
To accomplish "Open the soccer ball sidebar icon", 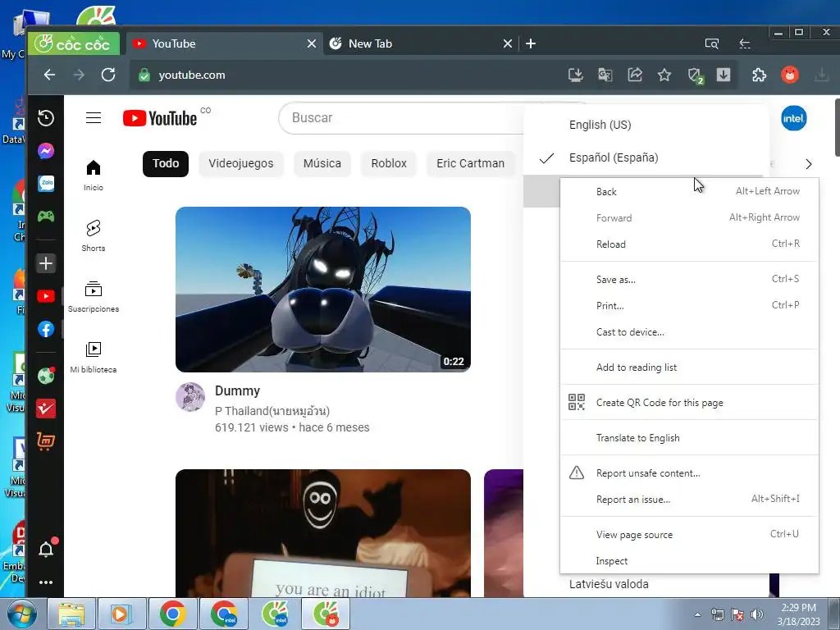I will click(x=46, y=376).
